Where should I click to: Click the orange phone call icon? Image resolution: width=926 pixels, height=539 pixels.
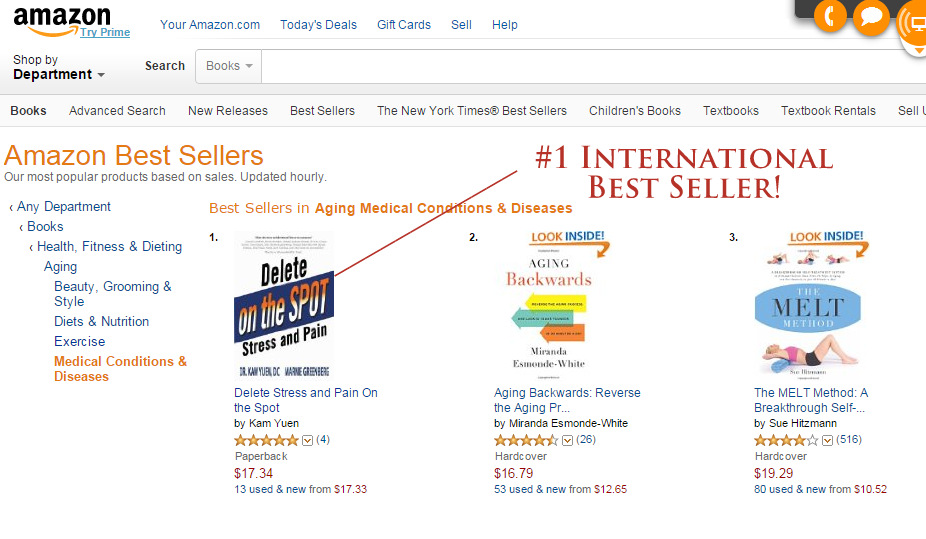(x=829, y=16)
